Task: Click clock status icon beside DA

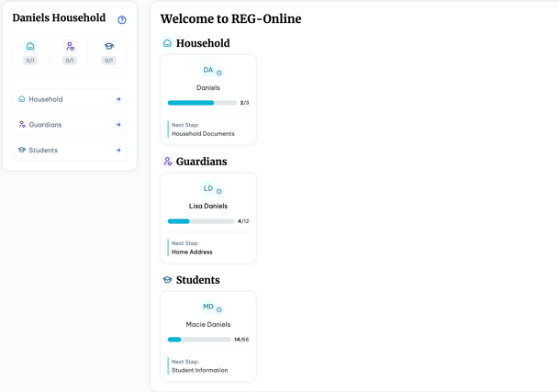Action: click(x=219, y=73)
